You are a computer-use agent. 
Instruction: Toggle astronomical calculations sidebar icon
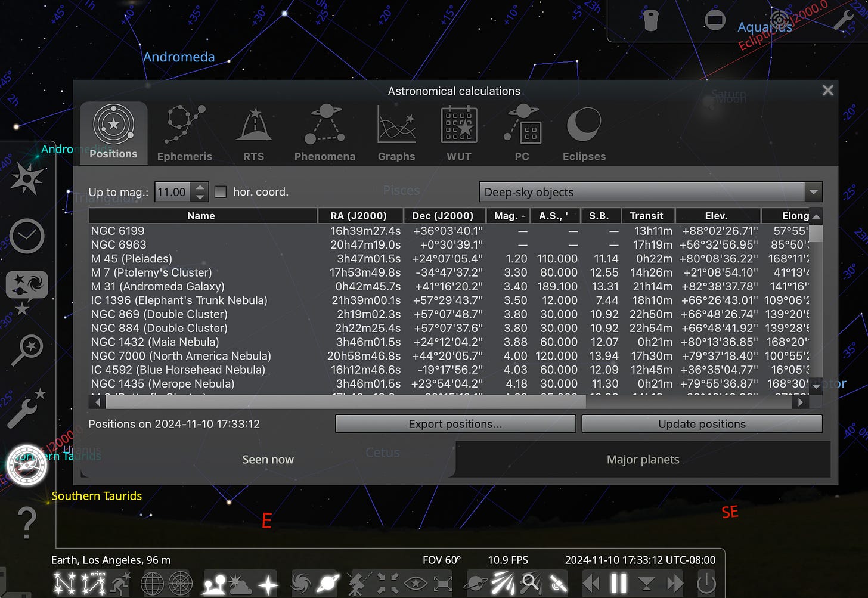tap(27, 464)
